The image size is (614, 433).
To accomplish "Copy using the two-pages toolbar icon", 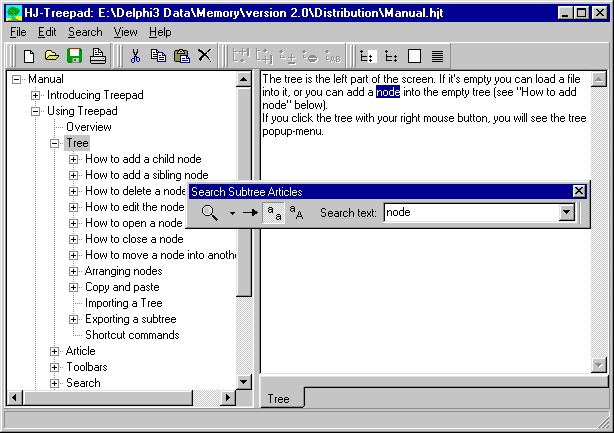I will [158, 56].
